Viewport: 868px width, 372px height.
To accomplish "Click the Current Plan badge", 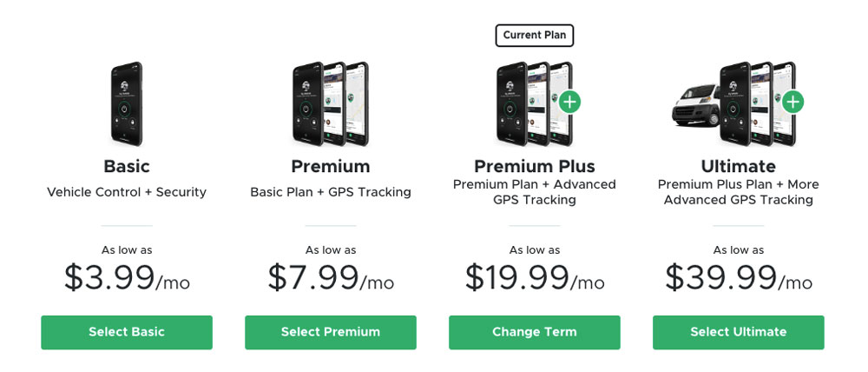I will pos(534,36).
